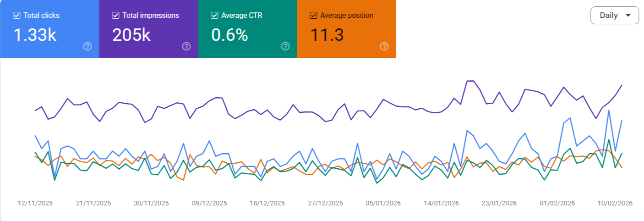The height and width of the screenshot is (221, 644).
Task: Click the 11.3 average position value
Action: click(x=327, y=35)
